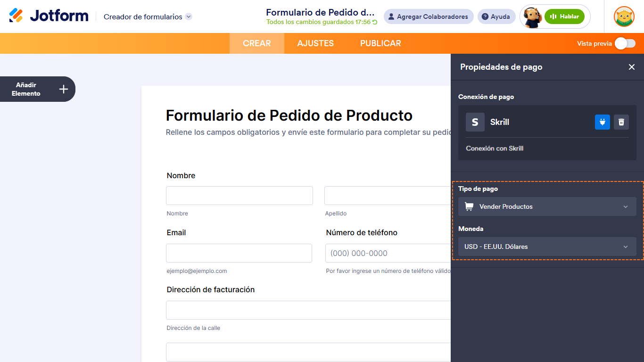Click the Conexión con Skrill text
The height and width of the screenshot is (362, 644).
495,148
